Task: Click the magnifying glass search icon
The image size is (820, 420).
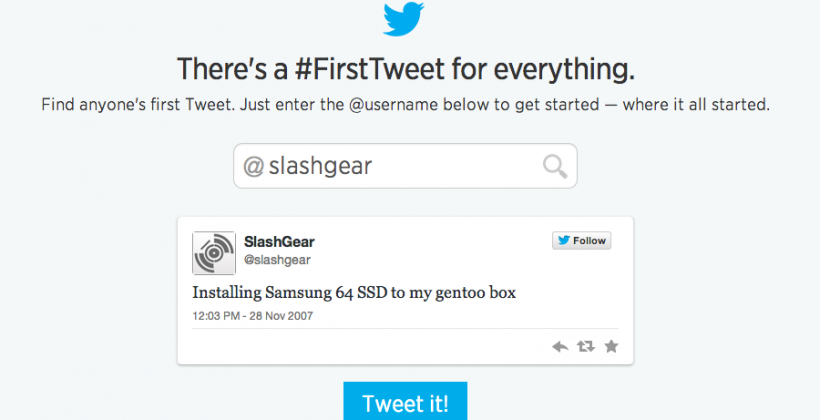Action: point(555,166)
